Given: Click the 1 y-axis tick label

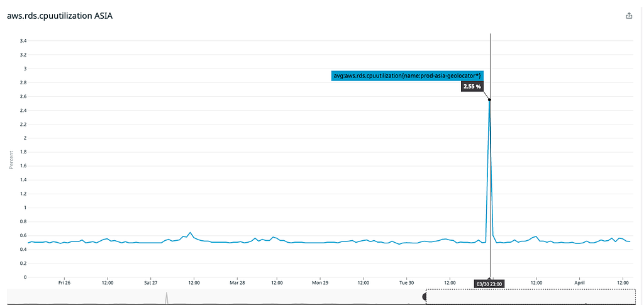Looking at the screenshot, I should [25, 208].
